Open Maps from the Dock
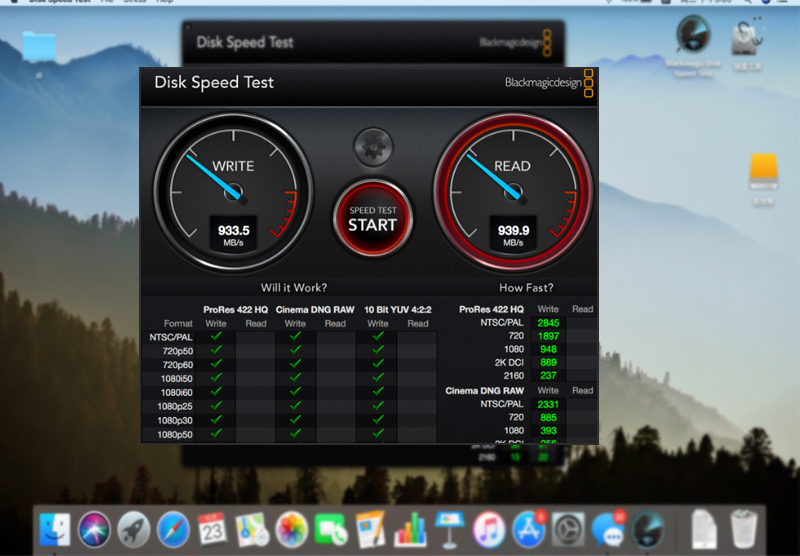The image size is (800, 556). [x=252, y=529]
